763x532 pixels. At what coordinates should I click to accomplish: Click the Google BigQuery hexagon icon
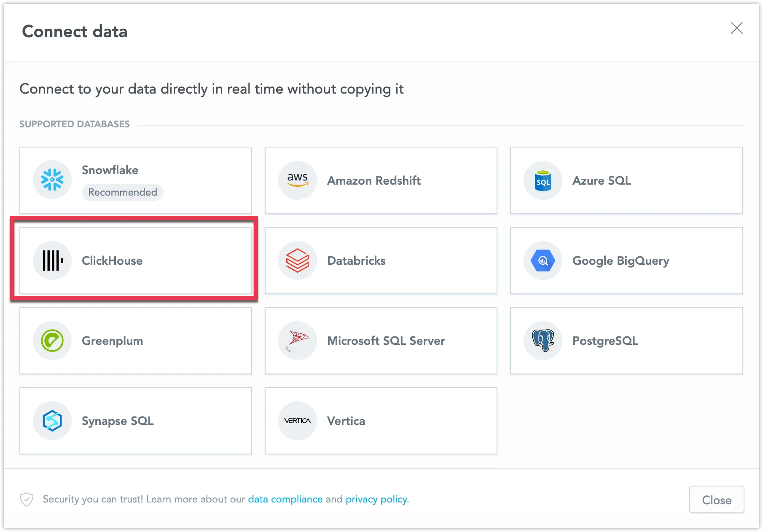click(543, 261)
